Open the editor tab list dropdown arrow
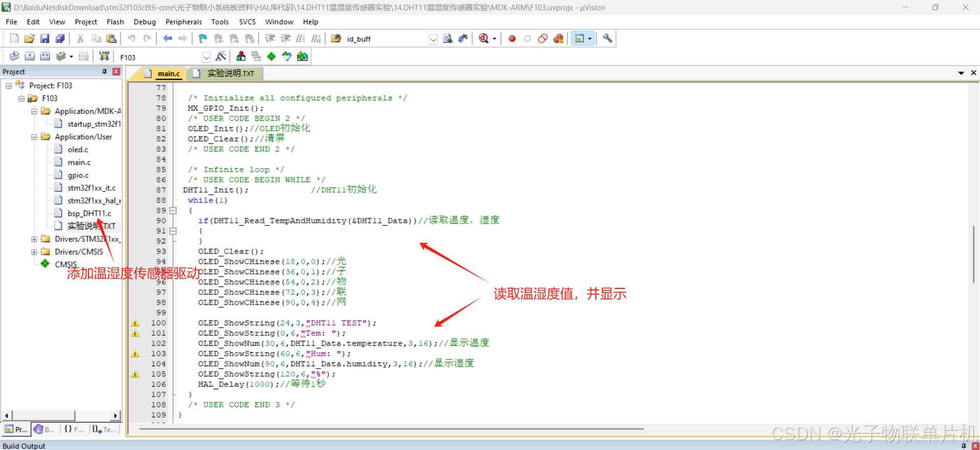Image resolution: width=980 pixels, height=450 pixels. 961,73
